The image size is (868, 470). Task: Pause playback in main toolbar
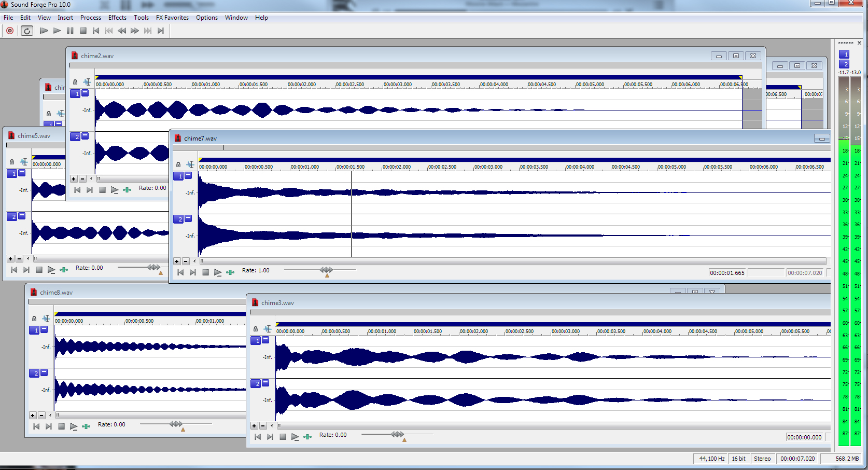point(70,31)
